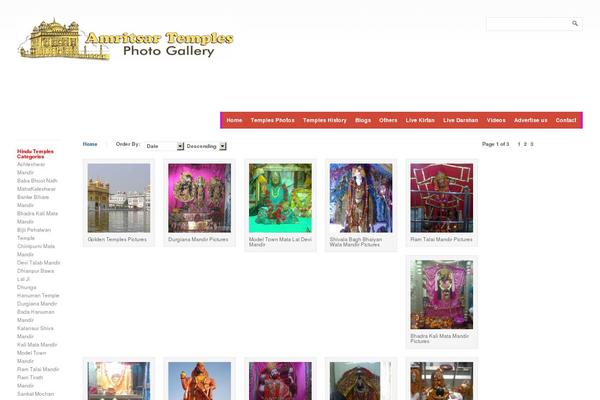Open sidebar category Dhianpur Bawa Lal Ji
Viewport: 600px width, 400px height.
pyautogui.click(x=36, y=275)
